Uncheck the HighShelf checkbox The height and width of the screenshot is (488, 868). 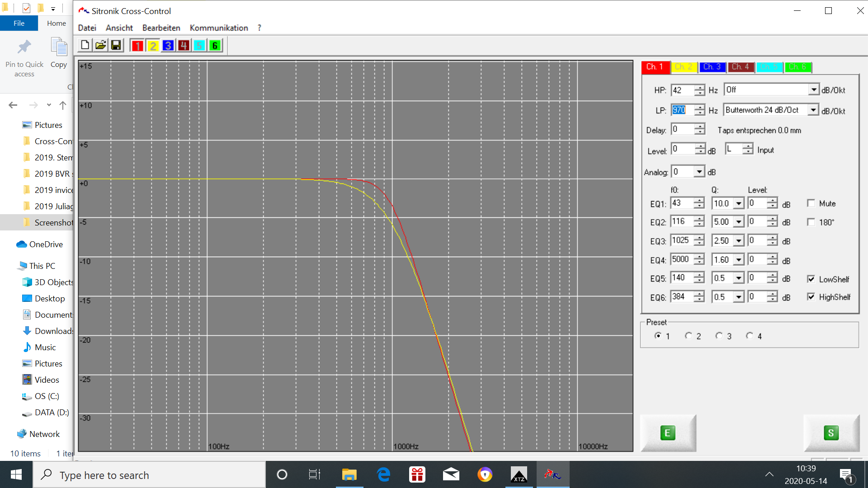(811, 296)
